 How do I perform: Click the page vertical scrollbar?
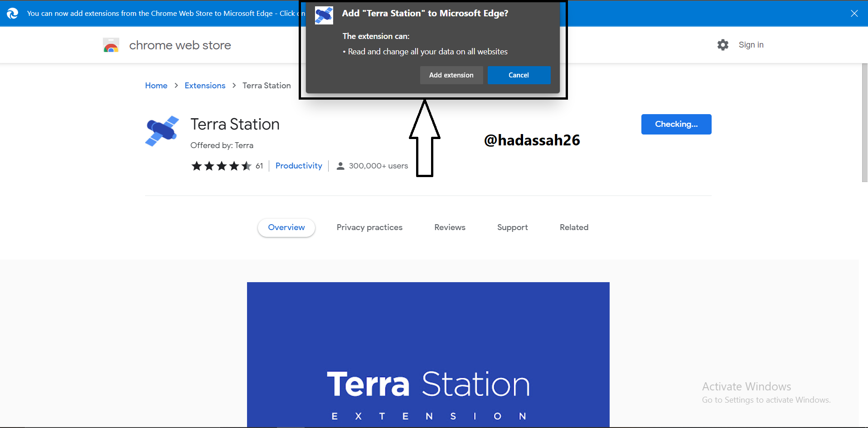coord(864,122)
